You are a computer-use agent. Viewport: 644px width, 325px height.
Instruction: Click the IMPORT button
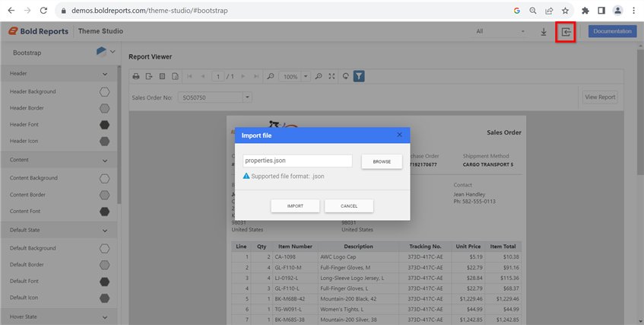[295, 206]
